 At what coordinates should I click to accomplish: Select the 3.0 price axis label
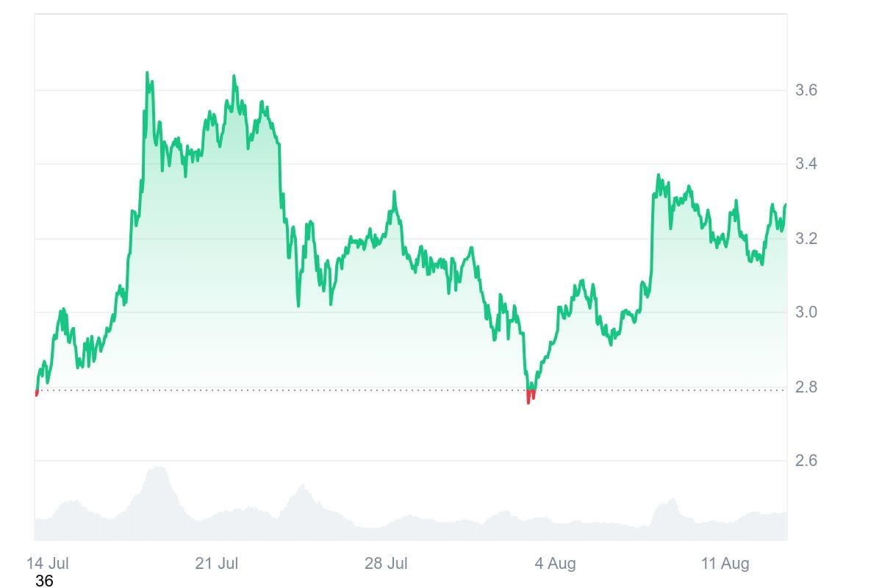(x=806, y=312)
